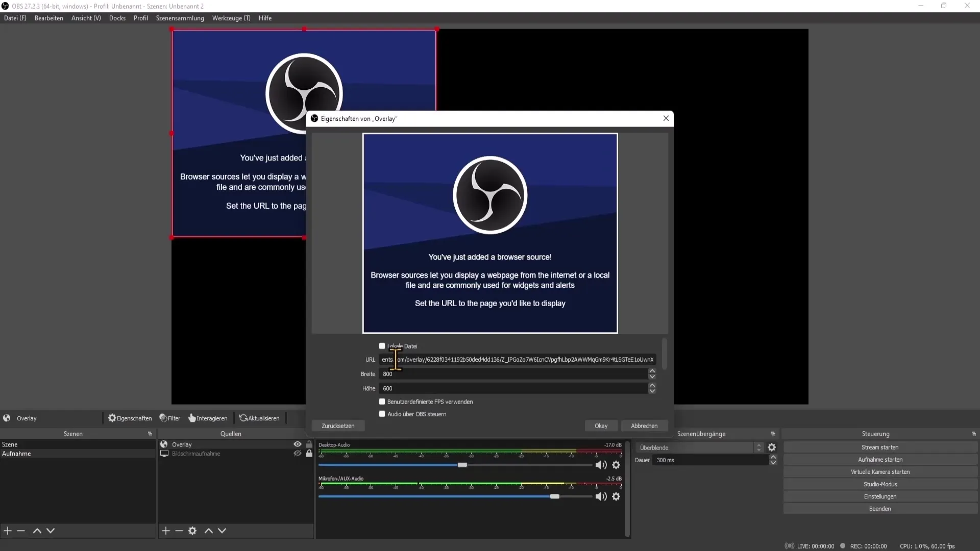Close the Eigenschaften von Overlay dialog
The image size is (980, 551).
pyautogui.click(x=666, y=118)
